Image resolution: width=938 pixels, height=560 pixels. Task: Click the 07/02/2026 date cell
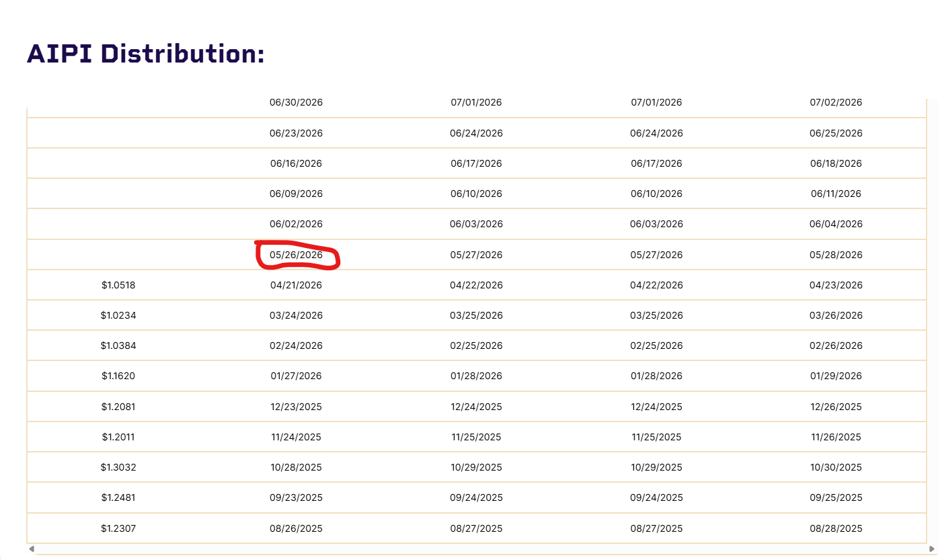pos(836,102)
